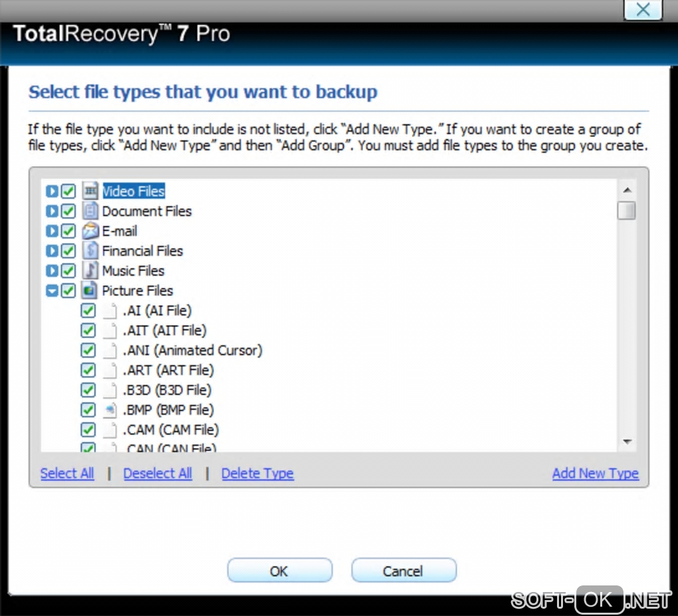Expand the Music Files group

click(52, 270)
